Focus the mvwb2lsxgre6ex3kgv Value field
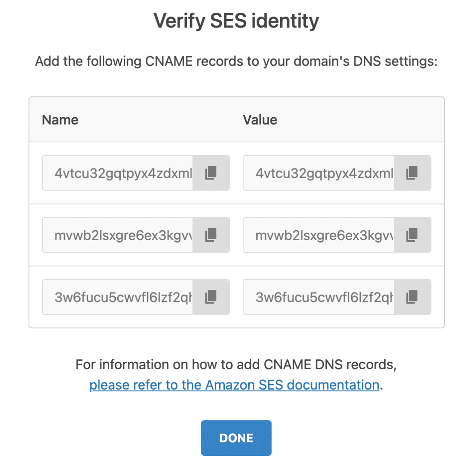 (x=319, y=235)
